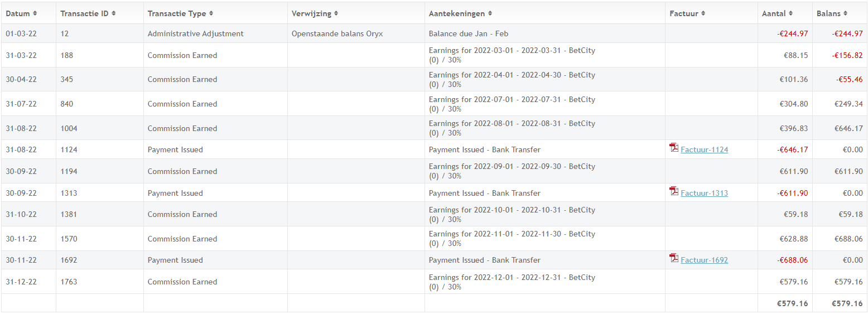Open the Factuur-1313 invoice link

pos(704,193)
